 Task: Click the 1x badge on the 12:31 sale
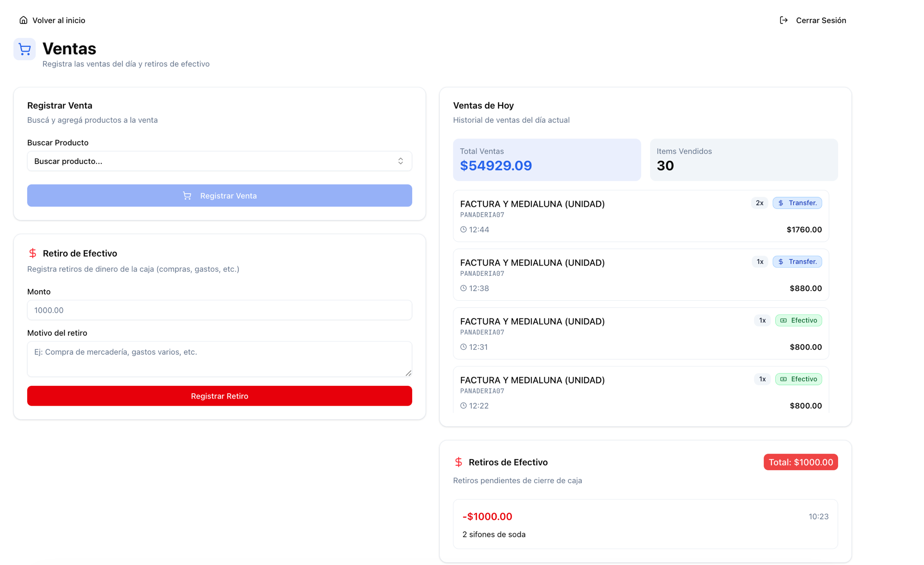pos(762,321)
